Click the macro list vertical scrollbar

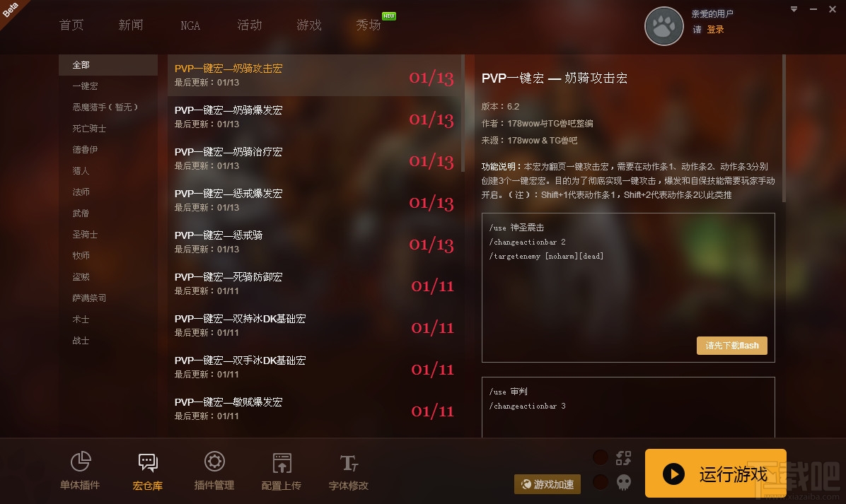click(463, 113)
